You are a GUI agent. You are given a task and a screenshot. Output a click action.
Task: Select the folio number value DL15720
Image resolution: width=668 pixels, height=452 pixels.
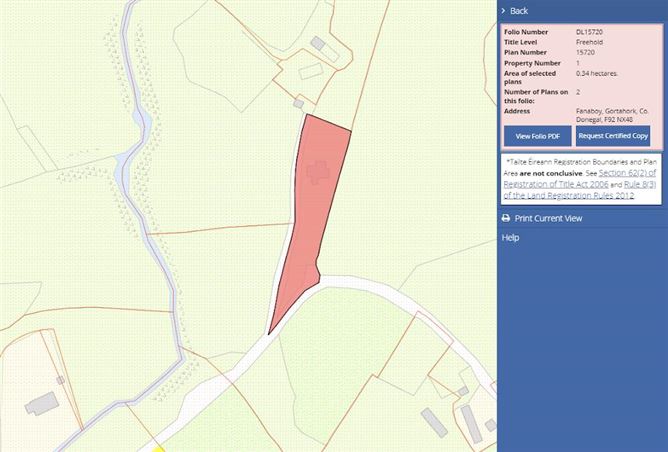coord(589,32)
